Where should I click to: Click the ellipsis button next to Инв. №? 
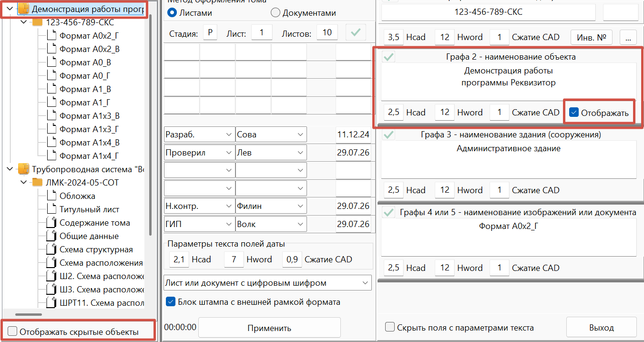tap(628, 37)
